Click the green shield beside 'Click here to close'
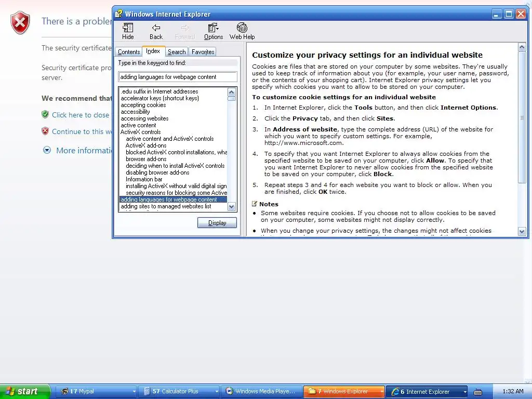This screenshot has height=399, width=532. tap(45, 114)
